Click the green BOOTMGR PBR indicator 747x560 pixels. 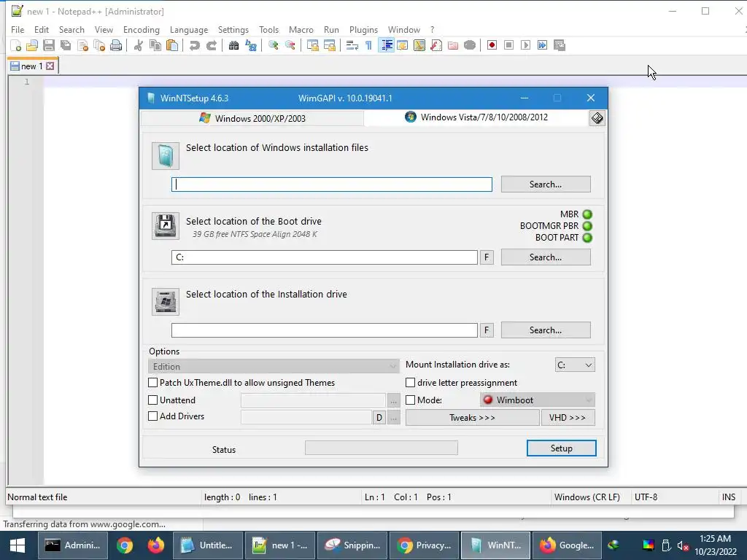[x=587, y=226]
